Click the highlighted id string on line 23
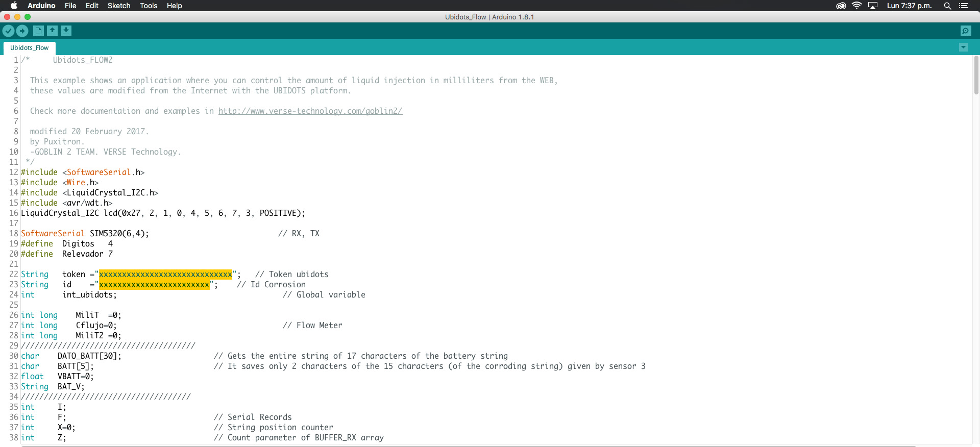The width and height of the screenshot is (980, 447). 154,285
